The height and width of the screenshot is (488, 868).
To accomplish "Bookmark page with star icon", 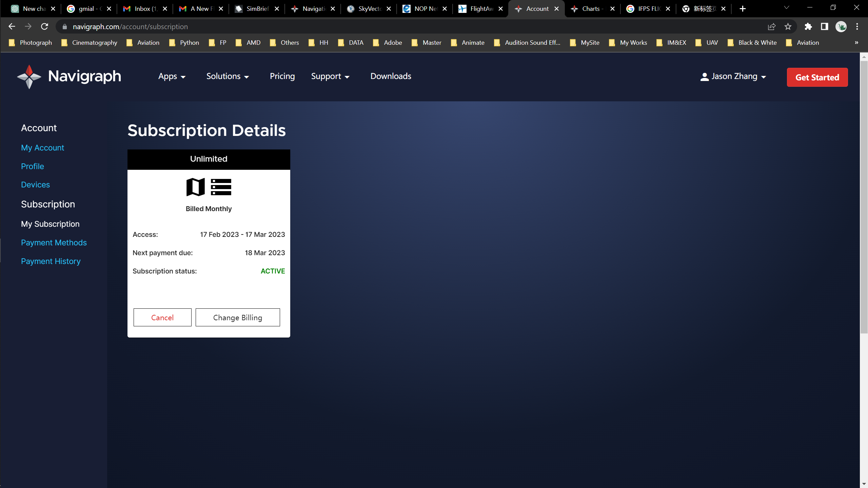I will click(788, 26).
